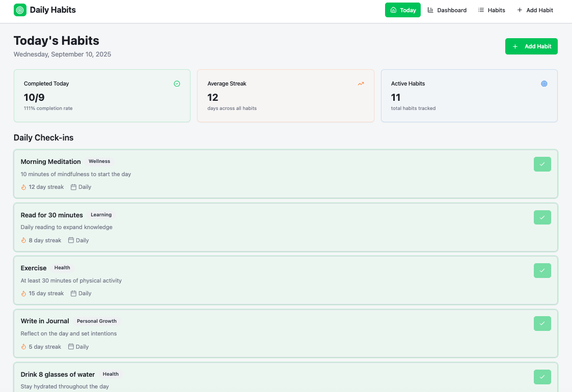Click the checkmark icon in Completed Today card
Image resolution: width=572 pixels, height=392 pixels.
pos(177,83)
